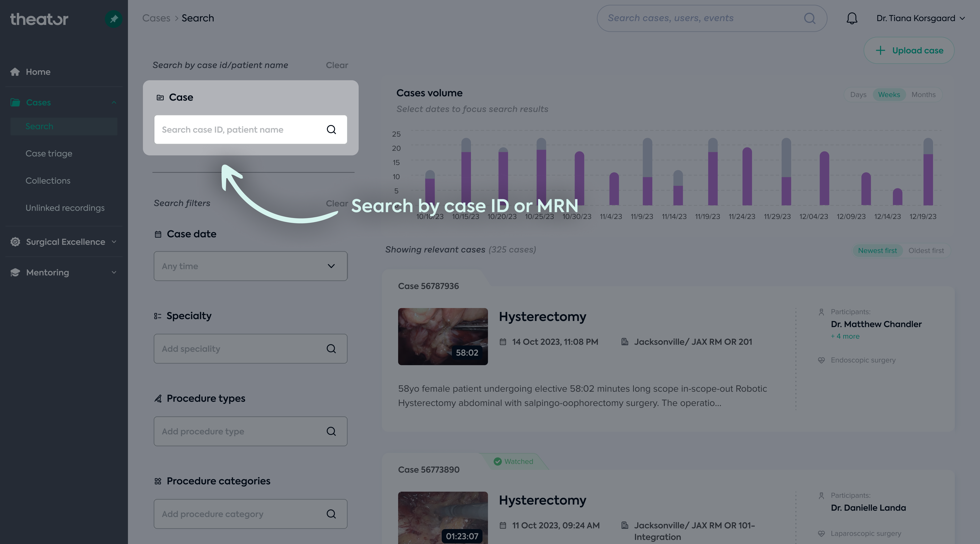Open Dr. Danielle Landa participant

point(868,508)
